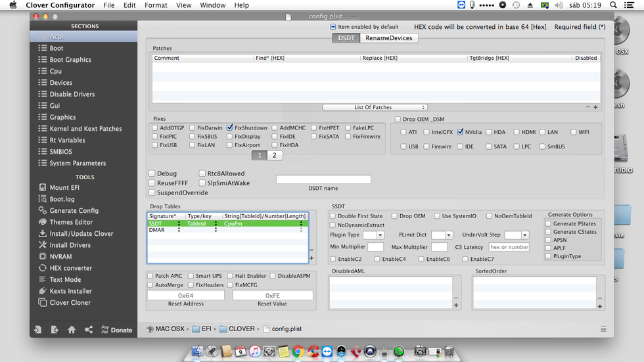Open Clover Cloner tool

70,302
